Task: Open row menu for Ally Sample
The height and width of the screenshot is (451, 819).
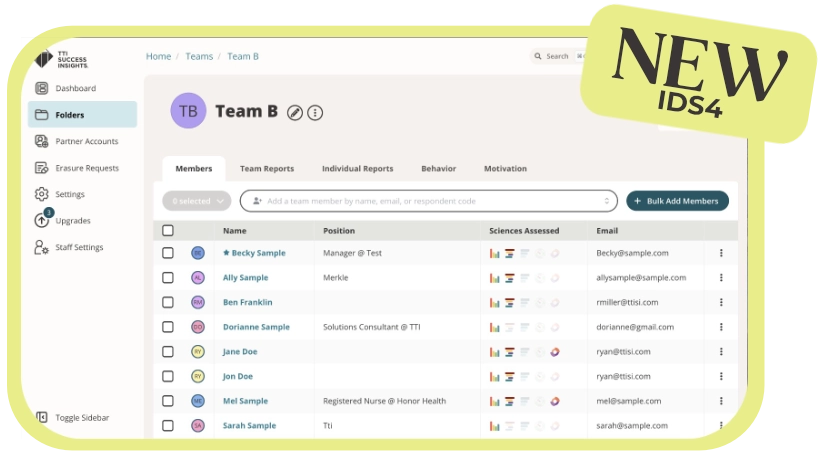Action: tap(721, 277)
